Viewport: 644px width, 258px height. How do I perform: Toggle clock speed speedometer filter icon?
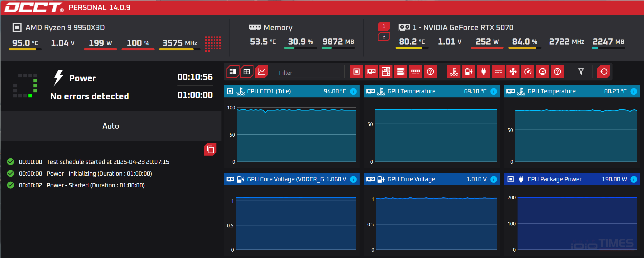pos(528,72)
